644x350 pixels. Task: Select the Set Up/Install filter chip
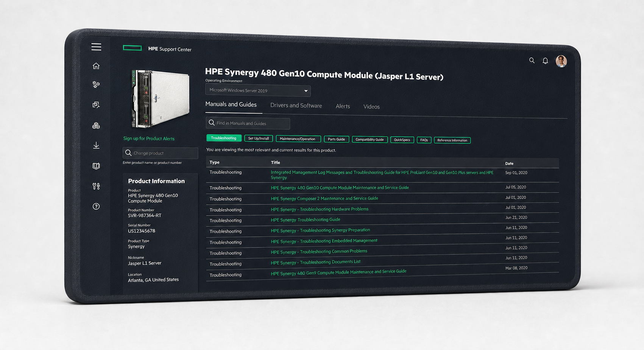click(259, 138)
